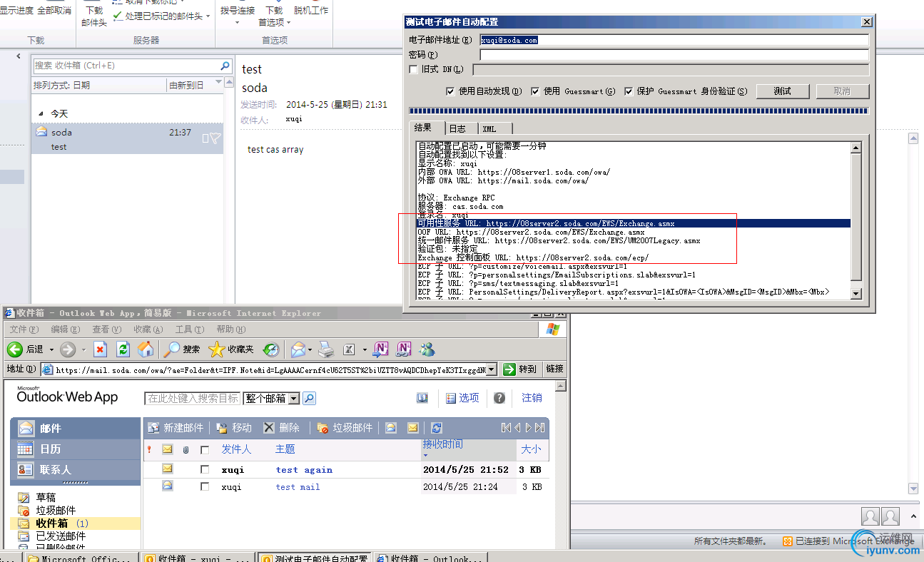Click the IE Print icon
924x562 pixels.
coord(326,349)
